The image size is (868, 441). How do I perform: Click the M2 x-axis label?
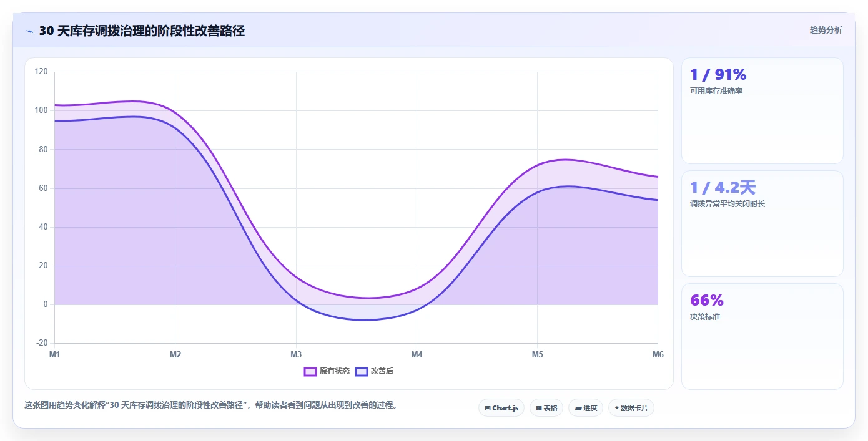point(175,355)
